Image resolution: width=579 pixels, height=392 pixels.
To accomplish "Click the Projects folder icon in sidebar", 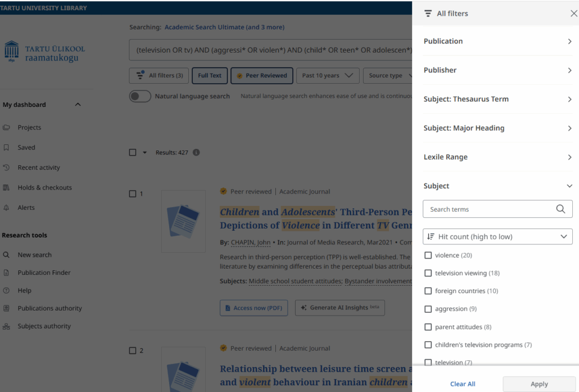I will pyautogui.click(x=6, y=128).
